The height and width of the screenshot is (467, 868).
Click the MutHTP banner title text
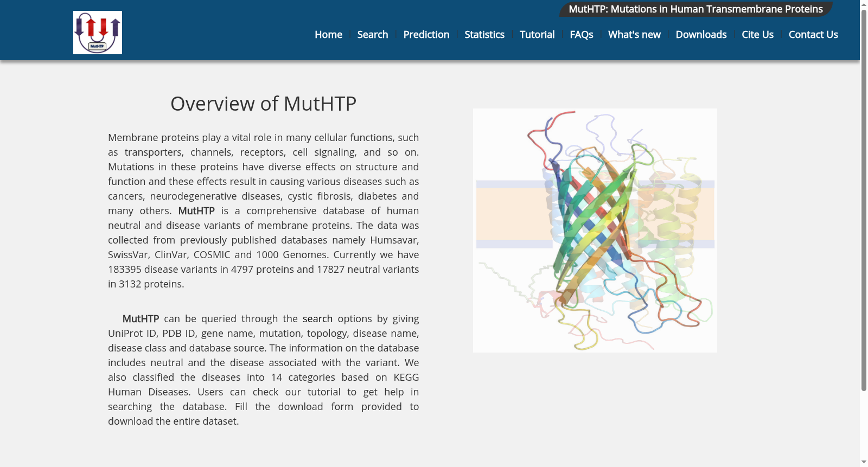(695, 9)
